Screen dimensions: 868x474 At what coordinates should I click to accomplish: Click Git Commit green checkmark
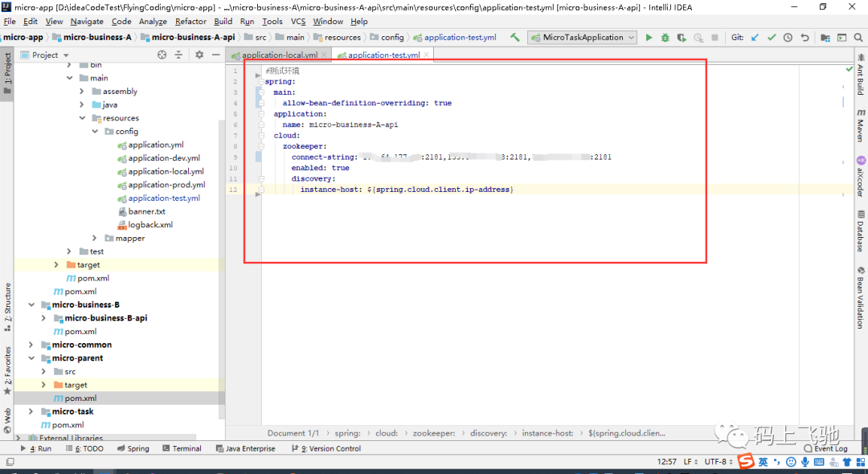(x=772, y=38)
